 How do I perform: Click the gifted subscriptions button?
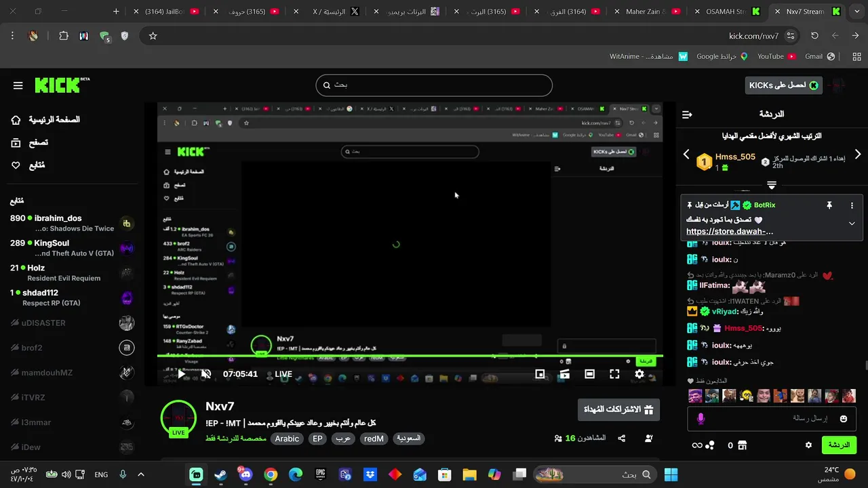click(618, 409)
